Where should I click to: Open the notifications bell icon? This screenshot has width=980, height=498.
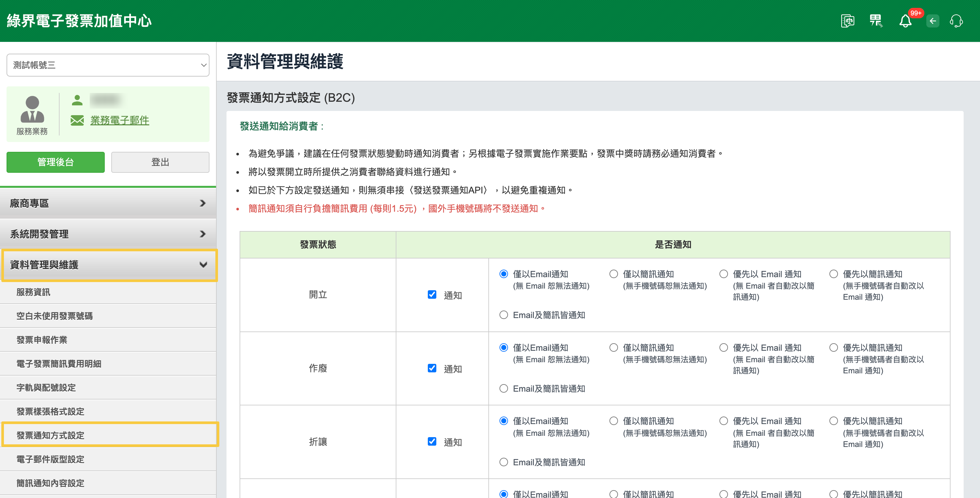pos(905,21)
